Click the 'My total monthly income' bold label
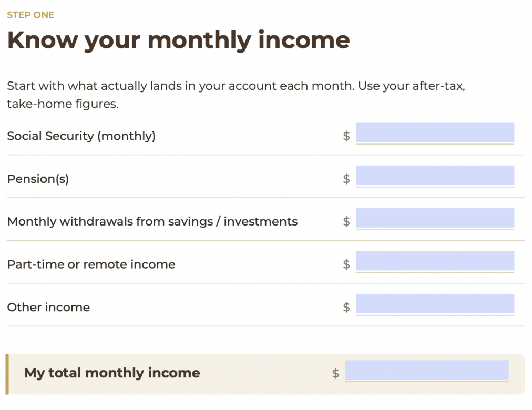532x410 pixels. coord(112,373)
